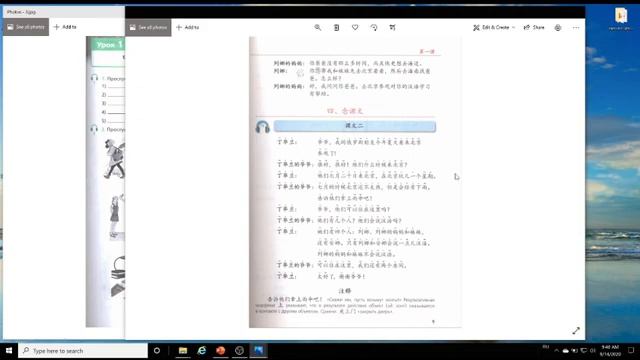Click the volume speaker icon in system tray
The height and width of the screenshot is (360, 640).
(x=593, y=351)
